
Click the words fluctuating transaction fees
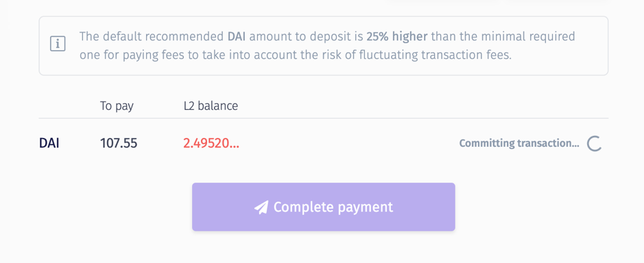[435, 55]
